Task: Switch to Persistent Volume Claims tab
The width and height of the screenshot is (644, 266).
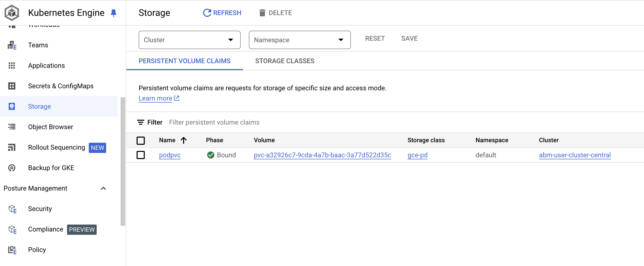Action: 184,61
